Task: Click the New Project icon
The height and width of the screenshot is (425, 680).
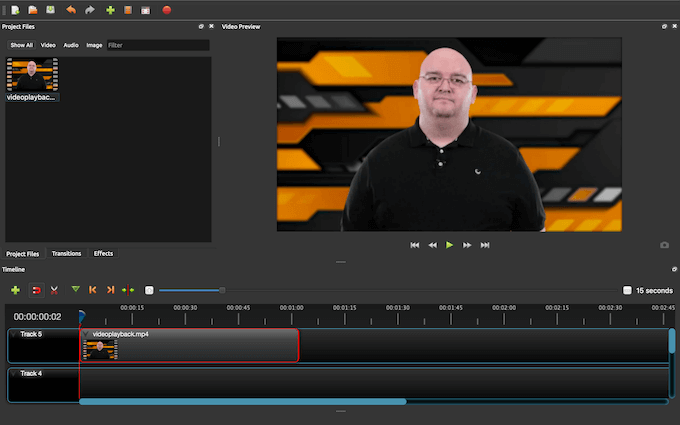Action: 15,9
